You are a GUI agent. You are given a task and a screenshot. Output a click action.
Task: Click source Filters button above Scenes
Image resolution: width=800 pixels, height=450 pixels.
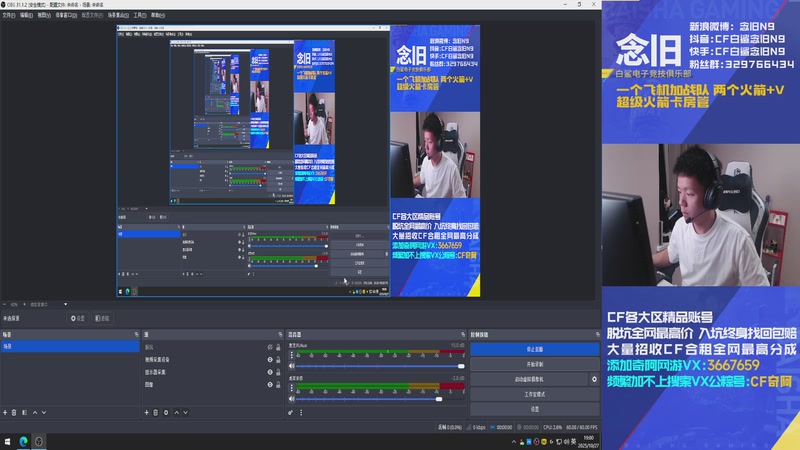tap(103, 318)
